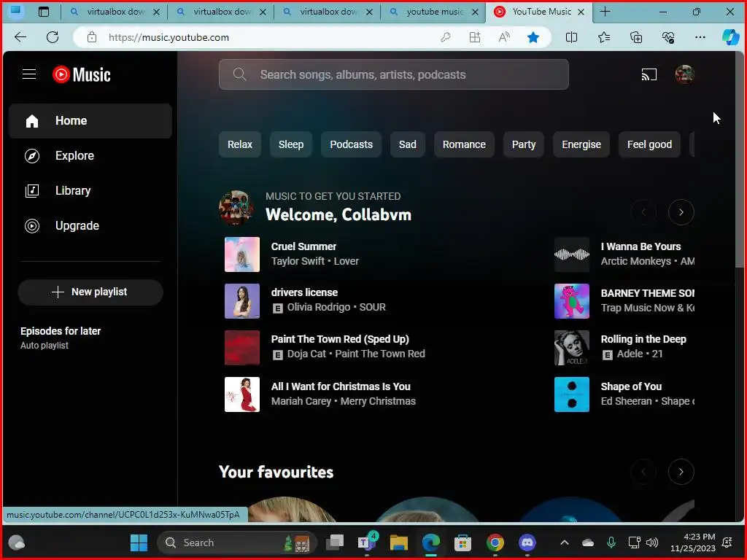Open the split screen icon

click(x=571, y=37)
